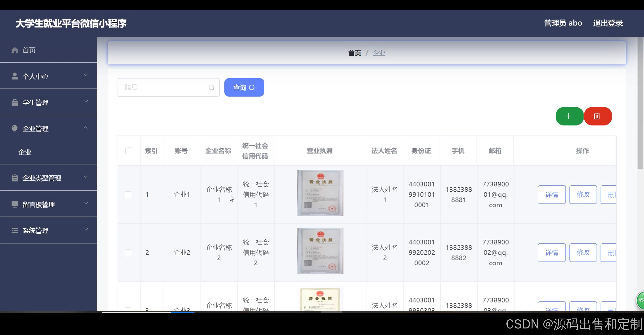
Task: Click the 企业管理 sidebar label
Action: click(x=35, y=129)
